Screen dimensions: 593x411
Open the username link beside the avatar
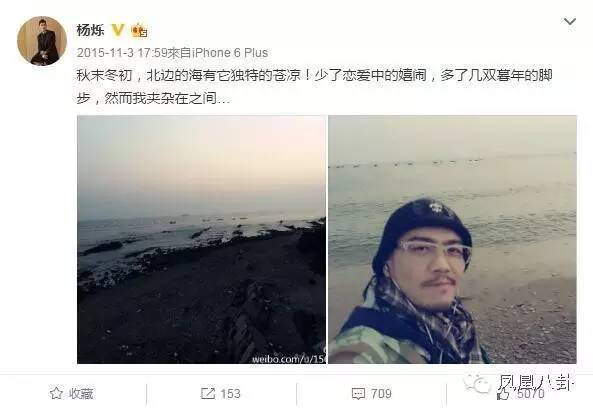[90, 30]
